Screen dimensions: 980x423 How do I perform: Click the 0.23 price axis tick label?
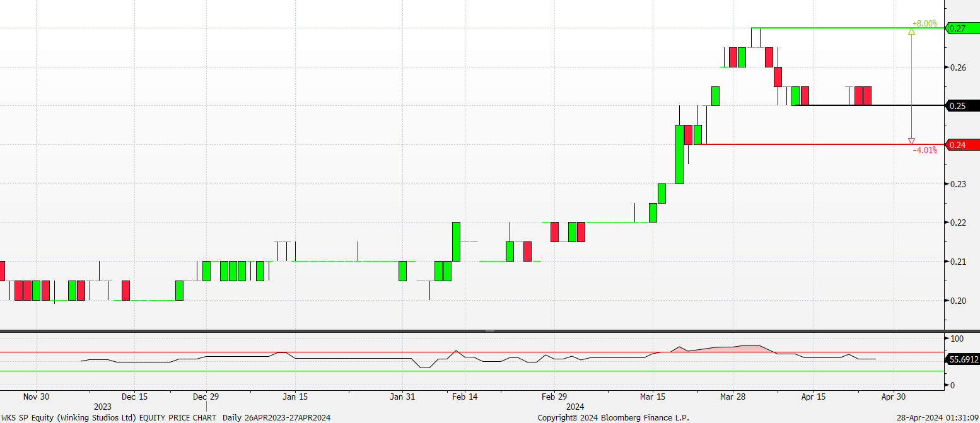click(x=957, y=184)
